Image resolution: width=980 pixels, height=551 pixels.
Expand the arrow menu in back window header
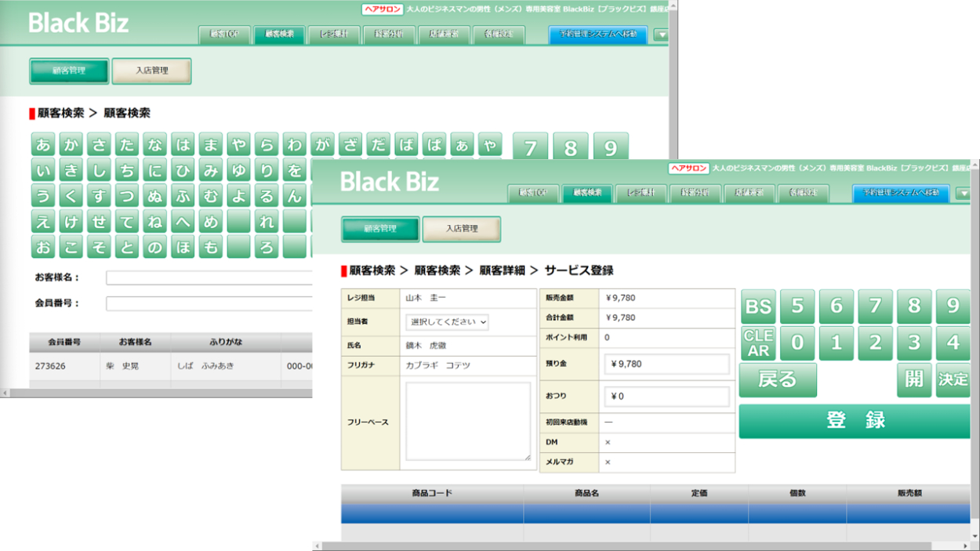661,35
